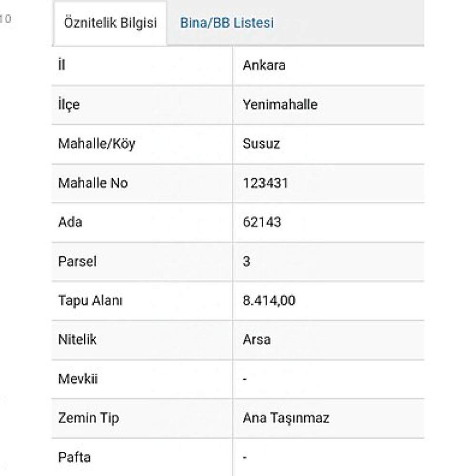Select the Ada number 62143
The width and height of the screenshot is (476, 476).
(262, 222)
